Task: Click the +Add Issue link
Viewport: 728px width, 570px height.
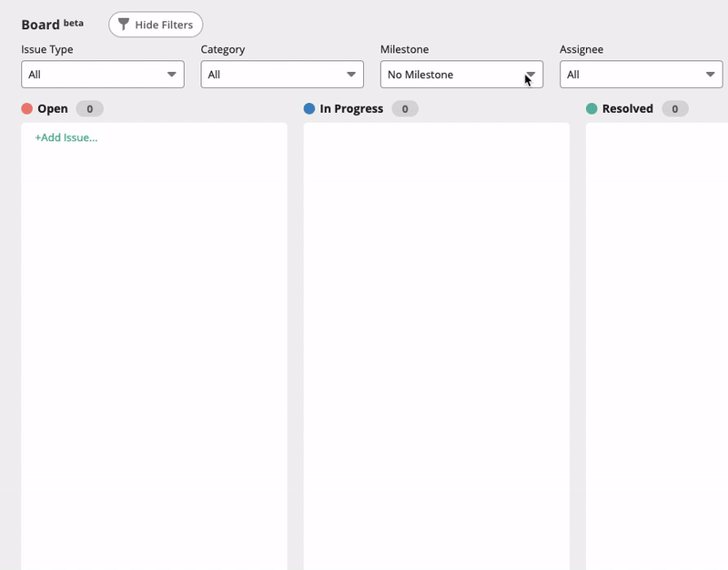Action: (x=66, y=137)
